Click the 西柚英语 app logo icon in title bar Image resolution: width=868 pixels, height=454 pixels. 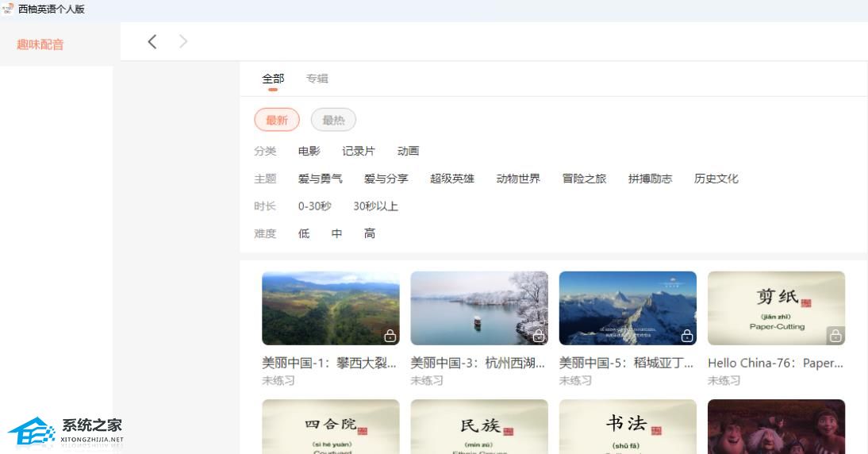pos(8,9)
